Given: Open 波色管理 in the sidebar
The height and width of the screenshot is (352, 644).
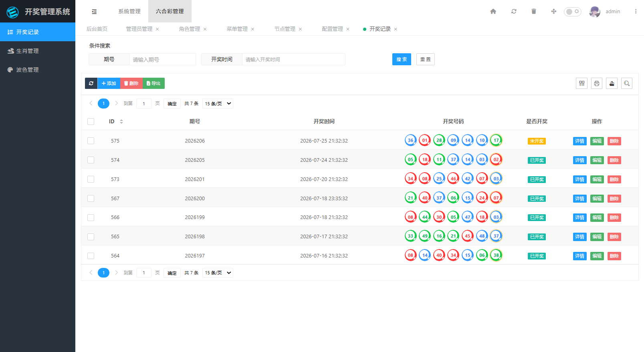Looking at the screenshot, I should pos(38,70).
